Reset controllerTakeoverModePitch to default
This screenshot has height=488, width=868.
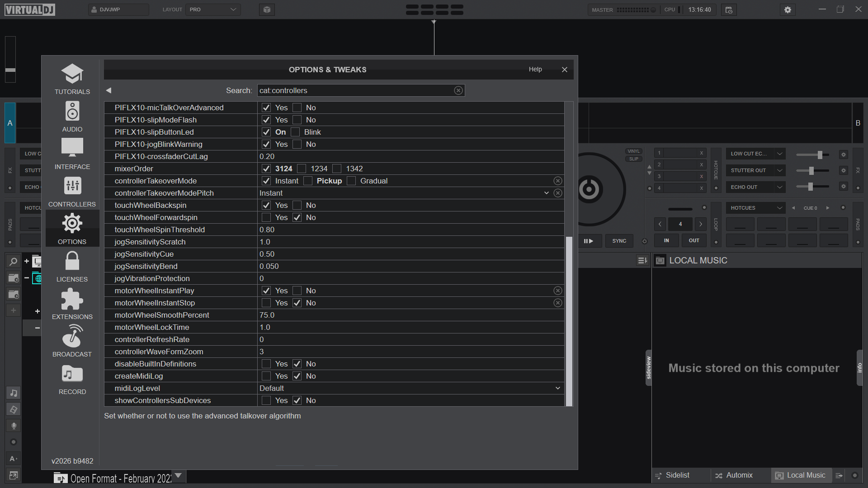(558, 193)
